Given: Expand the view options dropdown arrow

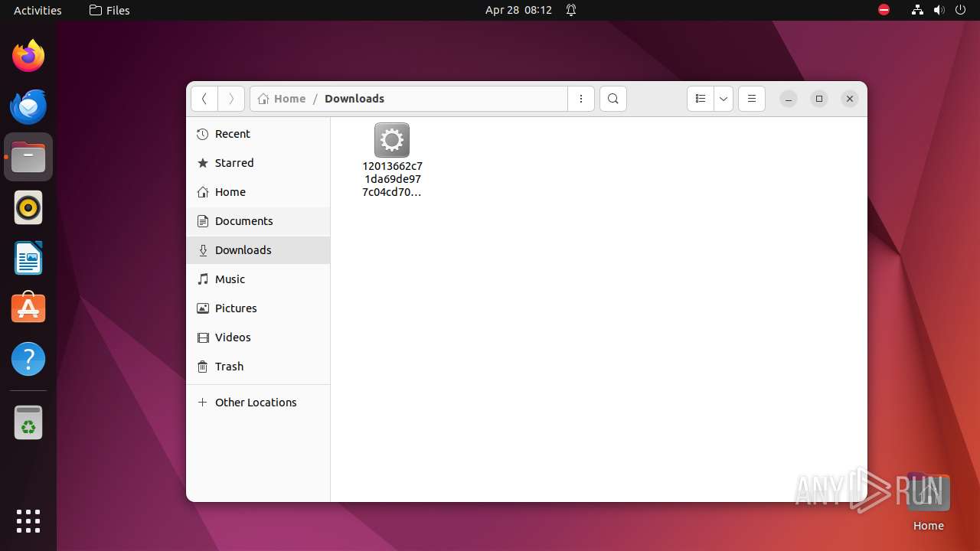Looking at the screenshot, I should [724, 99].
